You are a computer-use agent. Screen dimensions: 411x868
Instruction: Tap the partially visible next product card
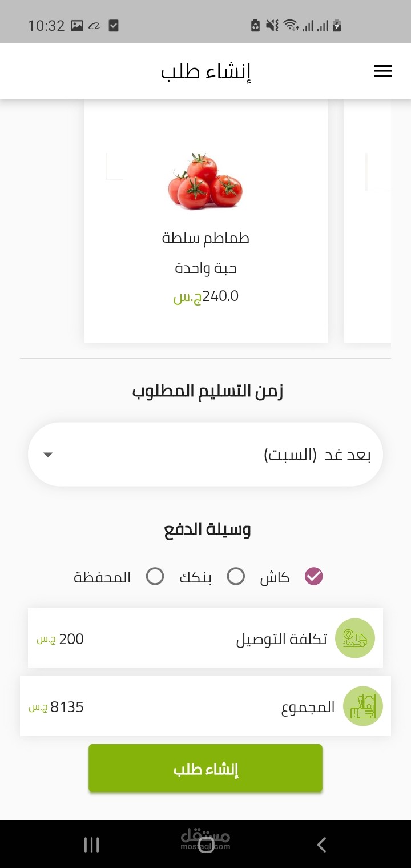pyautogui.click(x=367, y=222)
